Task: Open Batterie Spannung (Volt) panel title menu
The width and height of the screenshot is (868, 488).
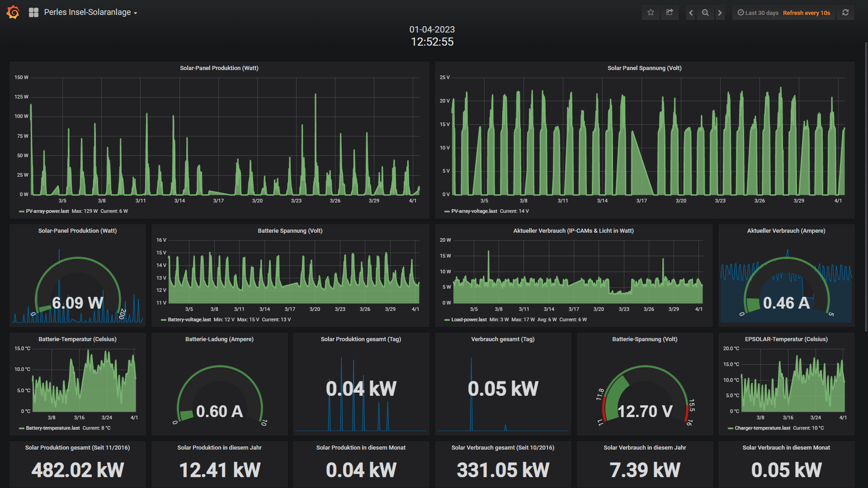Action: pos(290,230)
